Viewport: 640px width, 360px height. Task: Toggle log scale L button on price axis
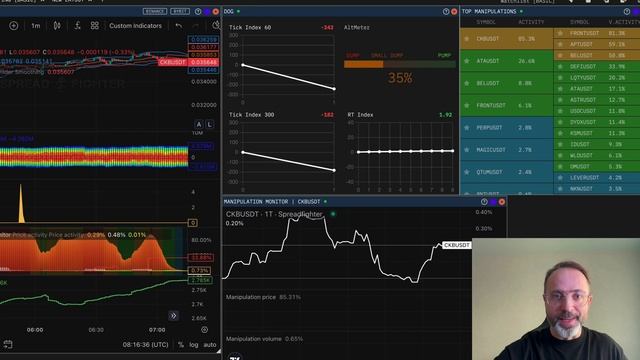(x=209, y=124)
